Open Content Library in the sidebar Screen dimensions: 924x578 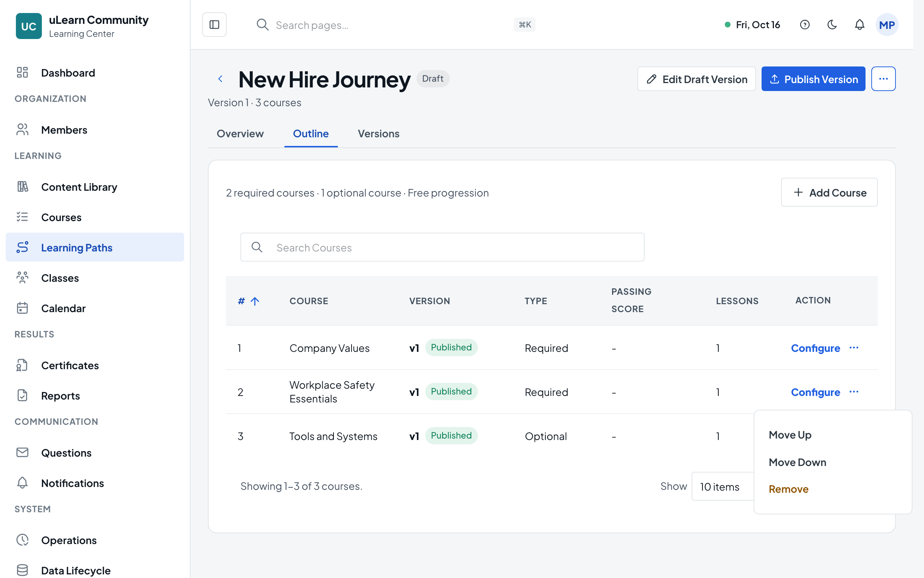pos(95,187)
